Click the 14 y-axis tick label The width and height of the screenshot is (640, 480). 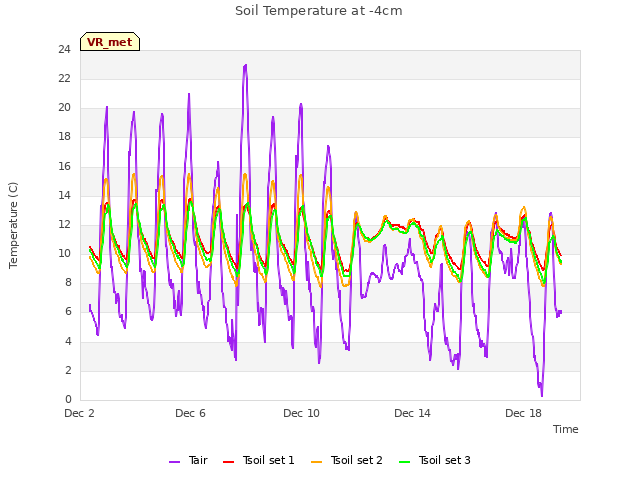(64, 195)
